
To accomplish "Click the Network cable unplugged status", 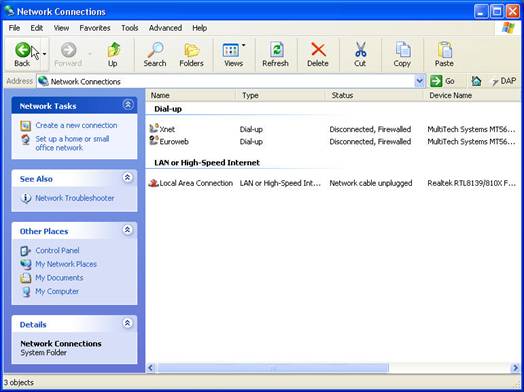I will 371,183.
